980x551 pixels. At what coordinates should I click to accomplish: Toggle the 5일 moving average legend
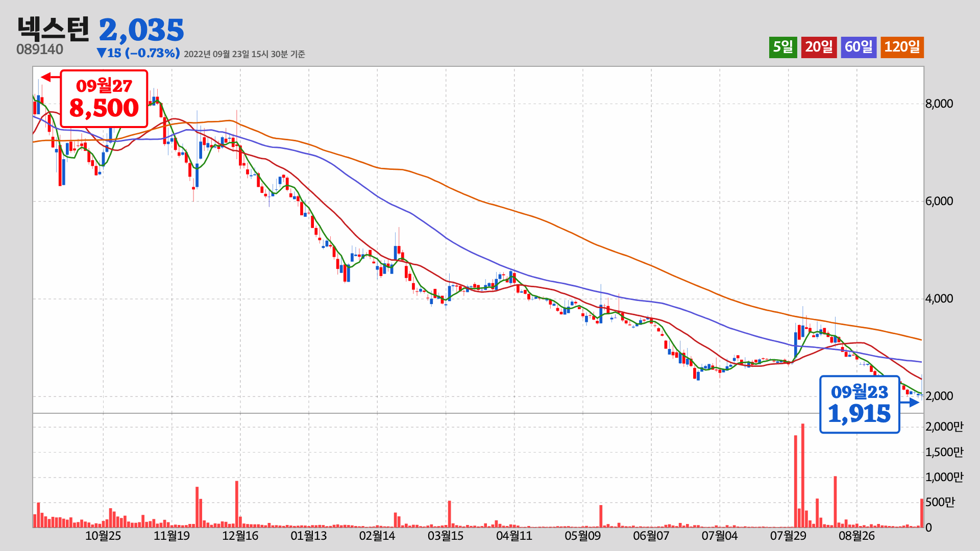tap(783, 47)
